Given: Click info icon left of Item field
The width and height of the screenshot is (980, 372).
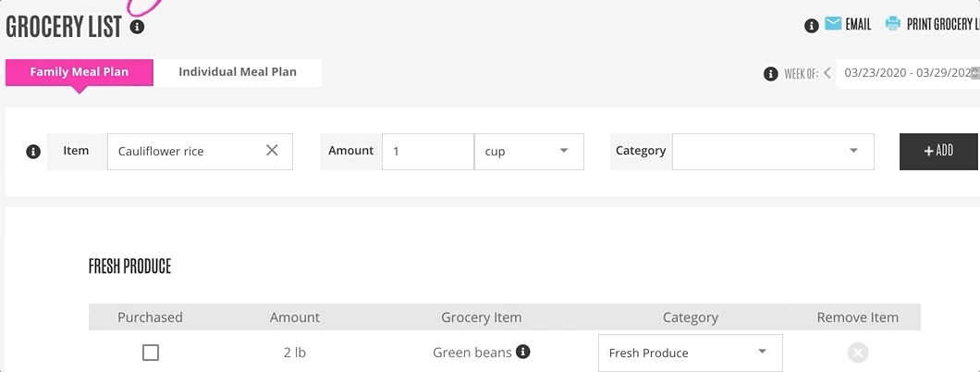Looking at the screenshot, I should [x=33, y=152].
